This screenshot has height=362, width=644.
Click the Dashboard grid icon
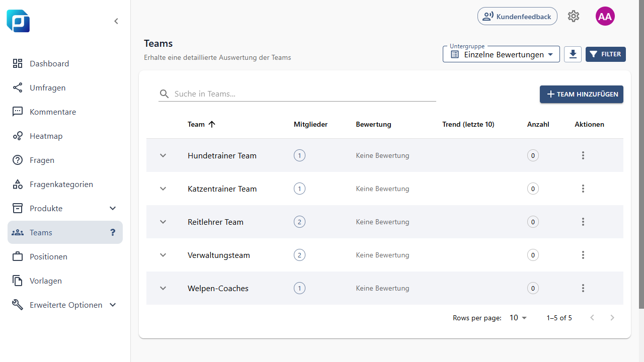[18, 63]
